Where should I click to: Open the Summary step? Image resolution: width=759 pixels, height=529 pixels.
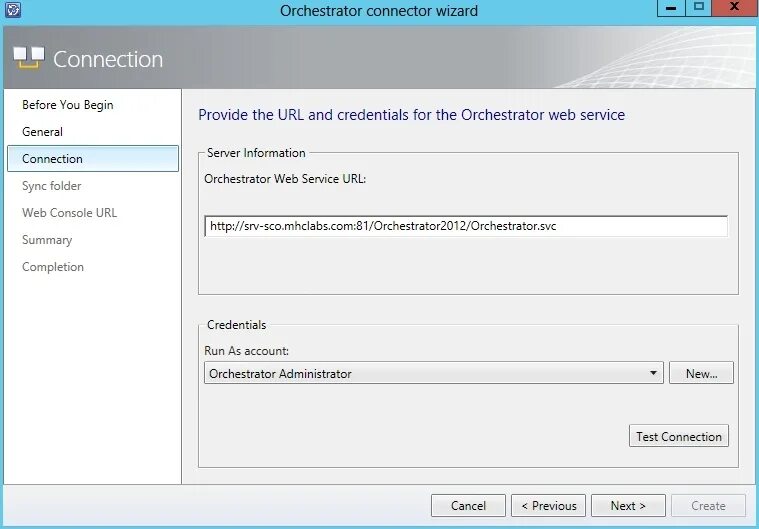coord(47,240)
